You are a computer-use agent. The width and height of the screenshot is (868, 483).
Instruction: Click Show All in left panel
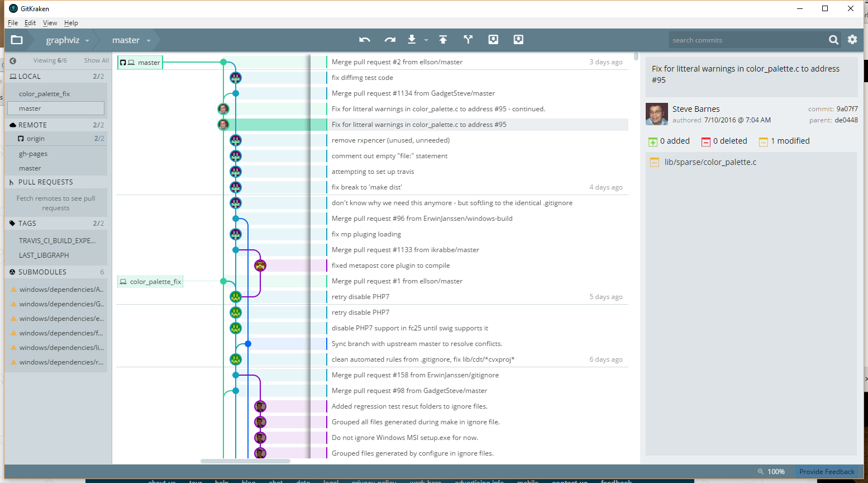(97, 60)
